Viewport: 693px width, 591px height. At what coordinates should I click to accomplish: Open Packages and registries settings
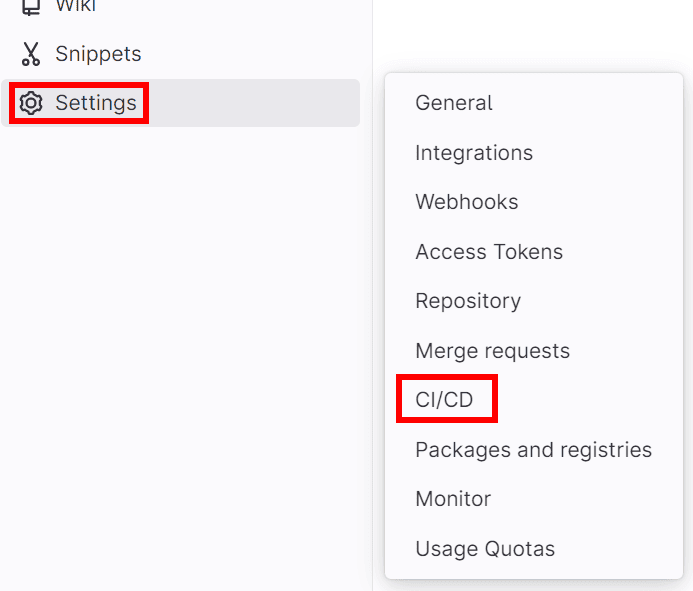[x=533, y=450]
